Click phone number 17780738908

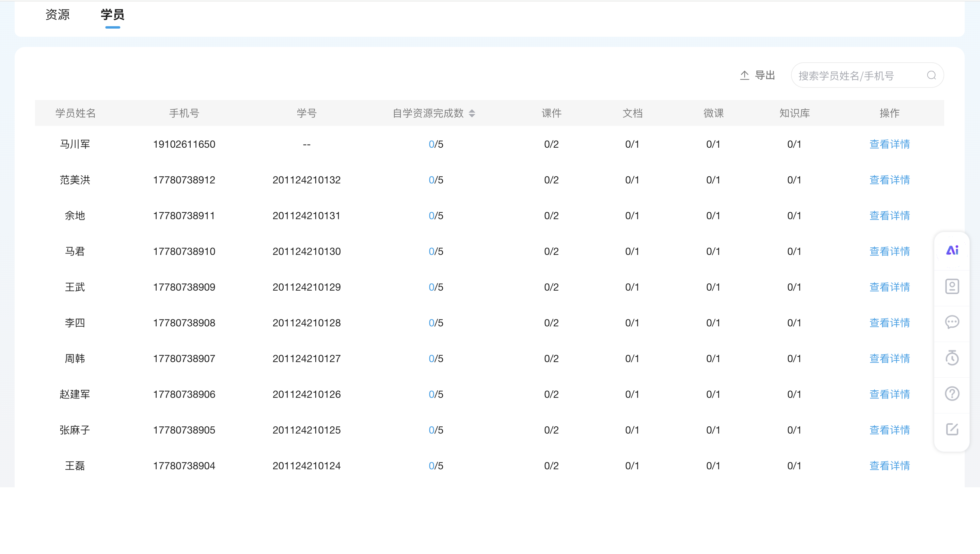pos(184,323)
